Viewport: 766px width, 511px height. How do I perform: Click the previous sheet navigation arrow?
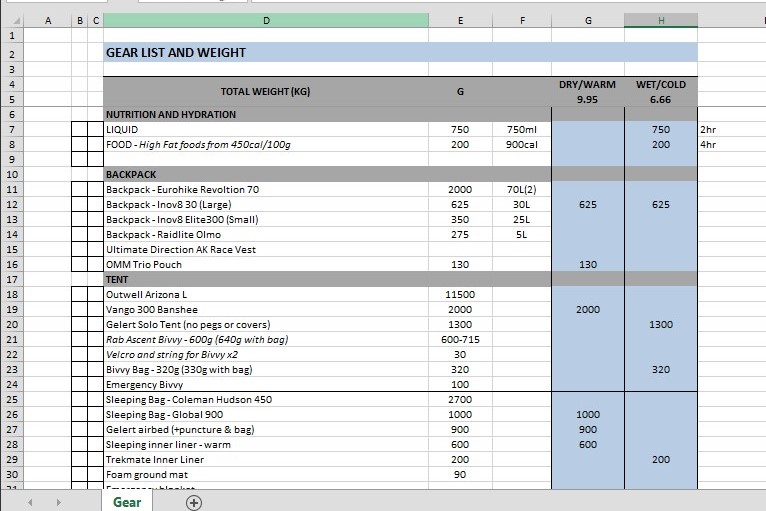[30, 502]
